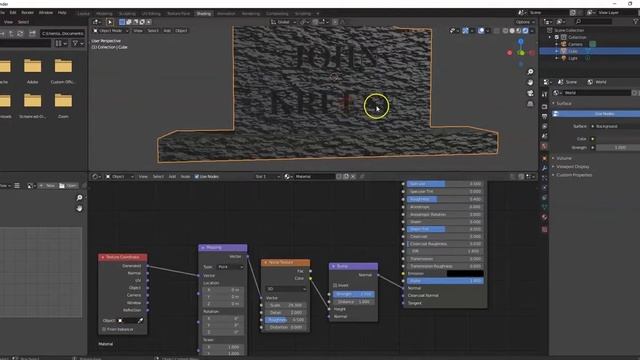This screenshot has width=640, height=360.
Task: Click the green Y axis on navigation gizmo
Action: tap(521, 53)
